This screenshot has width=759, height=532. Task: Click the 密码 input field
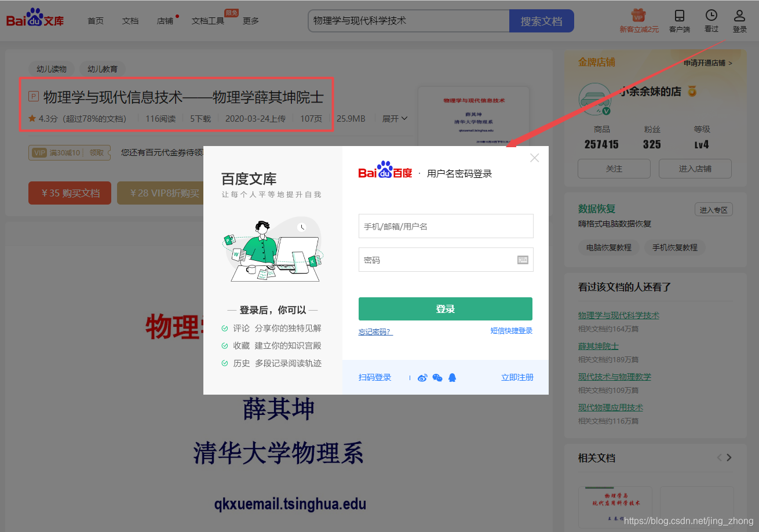(446, 260)
